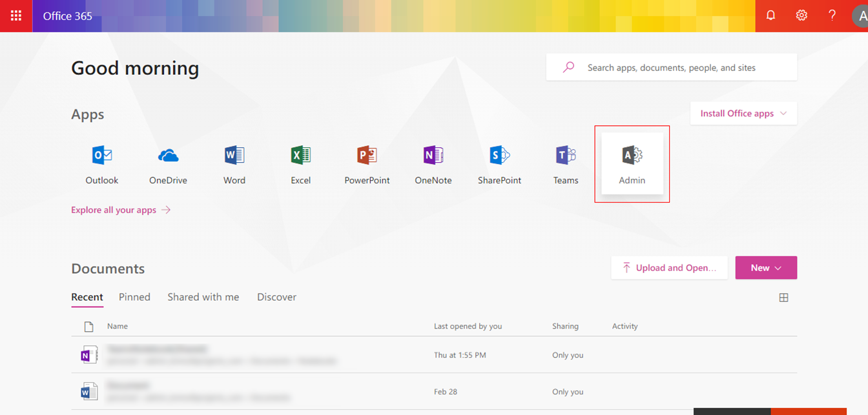This screenshot has width=868, height=415.
Task: Switch to the Shared with me tab
Action: click(203, 297)
